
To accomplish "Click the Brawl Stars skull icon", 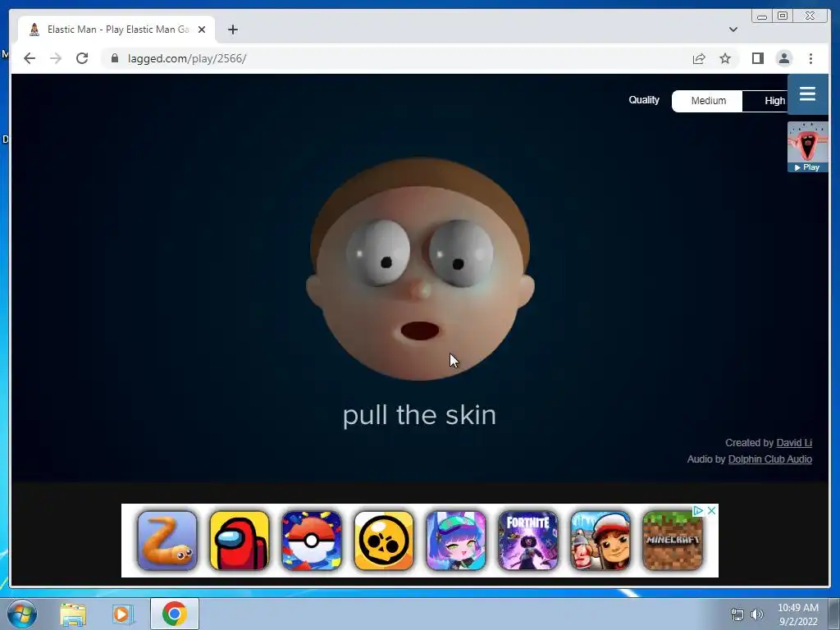I will pos(384,541).
